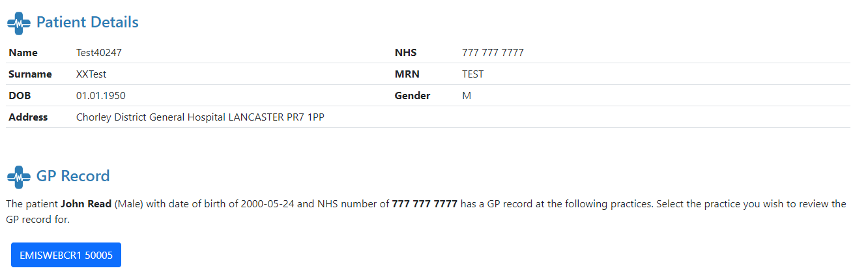
Task: Click the DOB value 01.01.1950
Action: [x=101, y=96]
